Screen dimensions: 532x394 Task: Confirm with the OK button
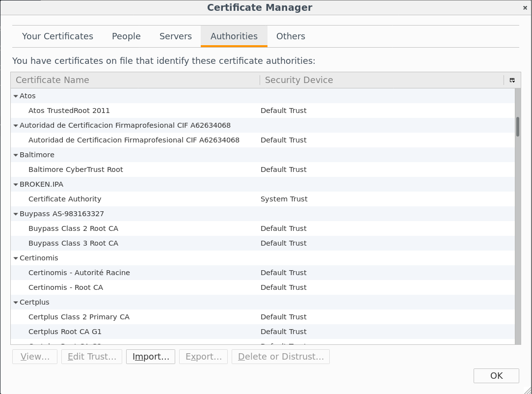point(496,376)
